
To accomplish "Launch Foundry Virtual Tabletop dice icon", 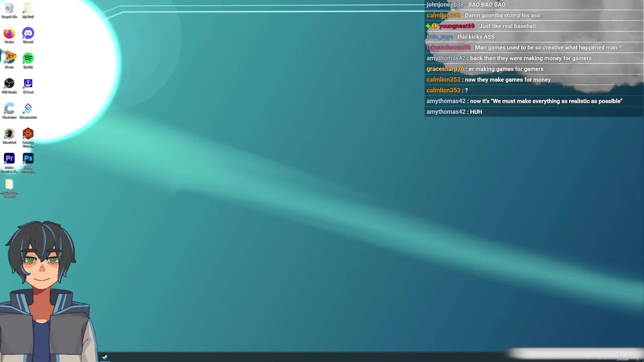I will pos(28,137).
